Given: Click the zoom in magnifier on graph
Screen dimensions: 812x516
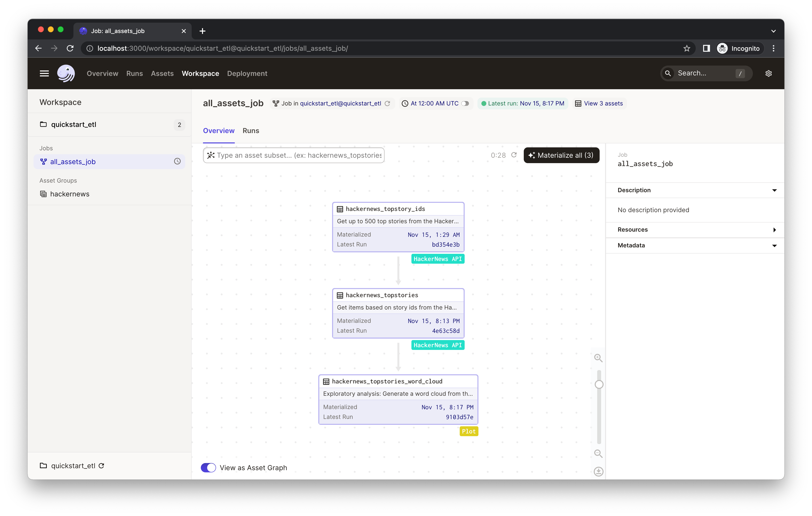Looking at the screenshot, I should (x=598, y=358).
